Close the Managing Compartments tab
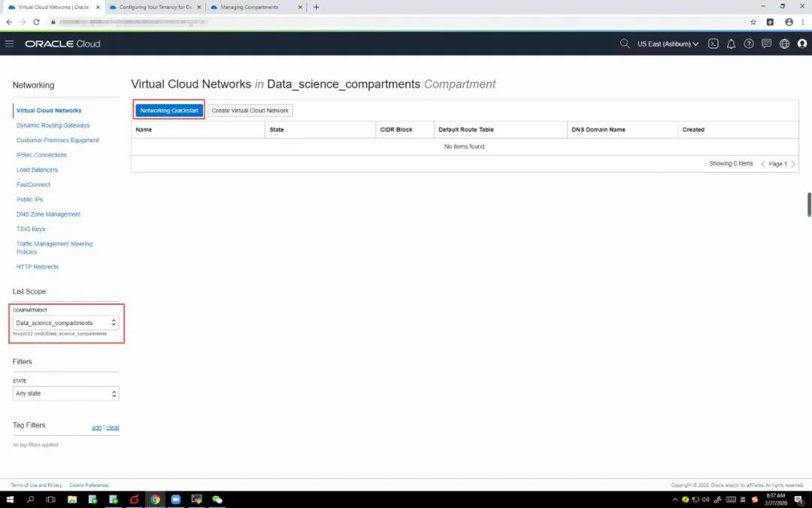This screenshot has height=508, width=812. click(x=300, y=8)
